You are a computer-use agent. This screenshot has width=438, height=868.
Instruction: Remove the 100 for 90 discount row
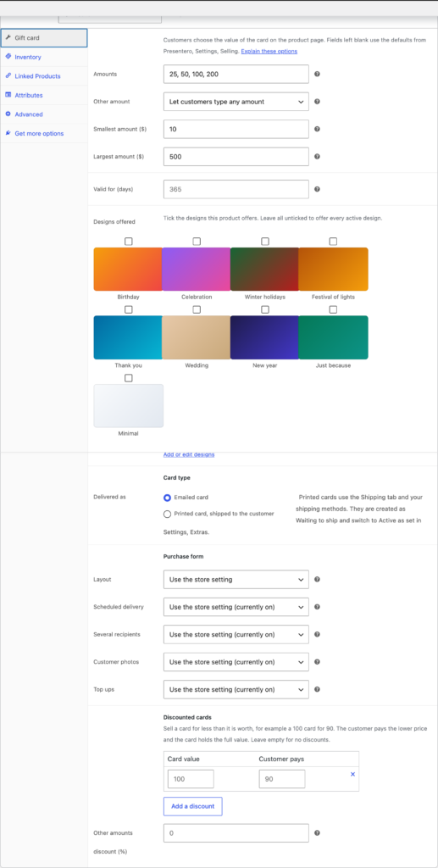click(352, 775)
